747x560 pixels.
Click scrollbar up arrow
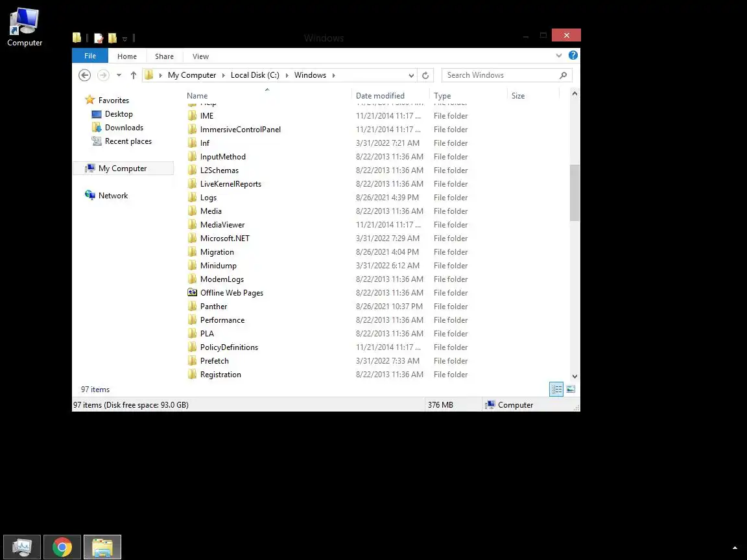(575, 94)
